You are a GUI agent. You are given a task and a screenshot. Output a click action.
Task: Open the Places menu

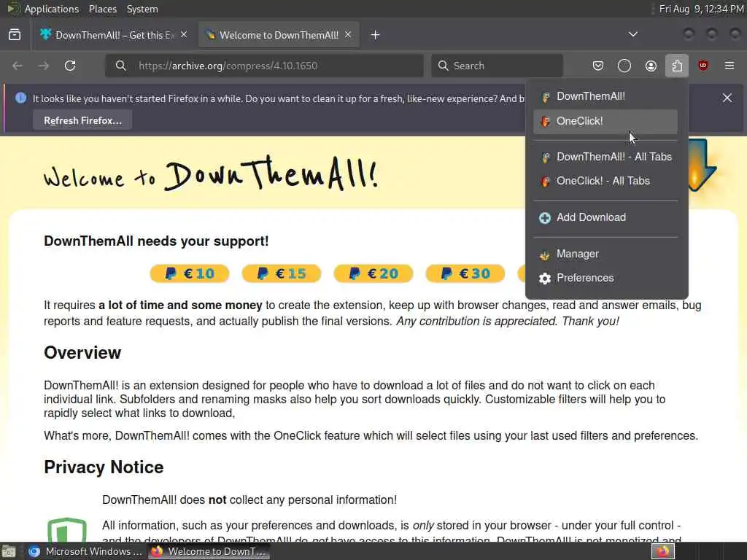click(103, 9)
